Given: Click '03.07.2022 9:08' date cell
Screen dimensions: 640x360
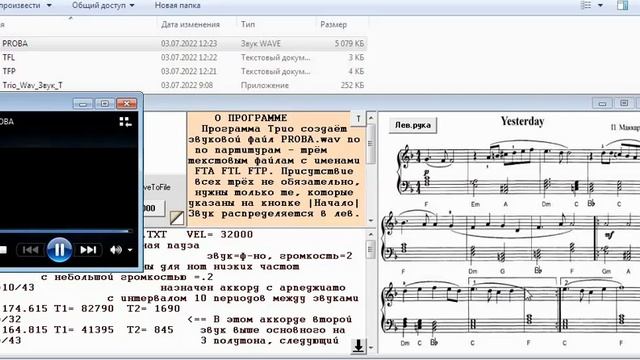Looking at the screenshot, I should (x=186, y=85).
